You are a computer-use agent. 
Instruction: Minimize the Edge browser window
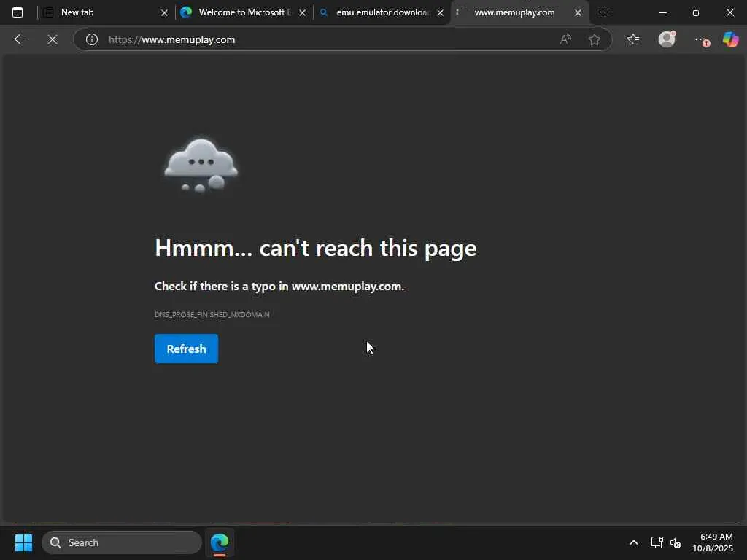662,12
